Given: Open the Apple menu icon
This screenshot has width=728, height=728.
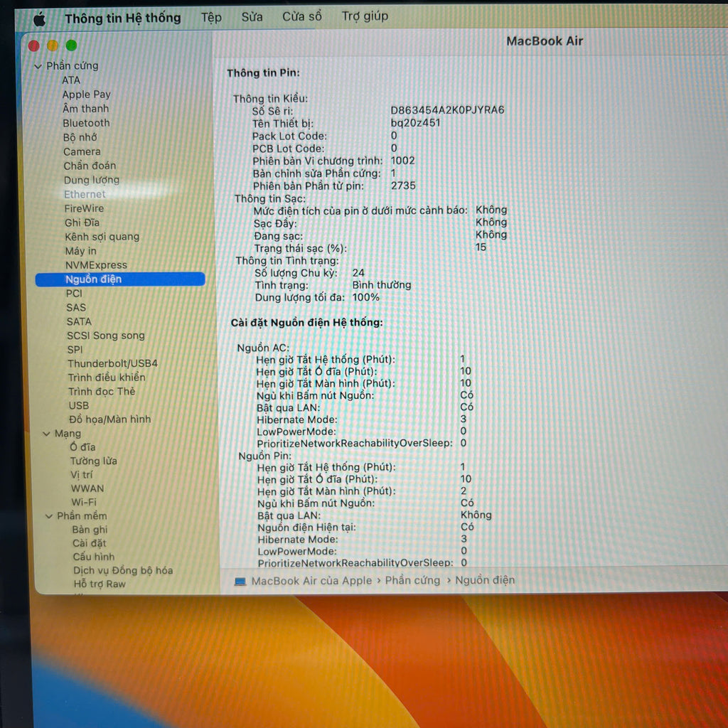Looking at the screenshot, I should pos(39,18).
